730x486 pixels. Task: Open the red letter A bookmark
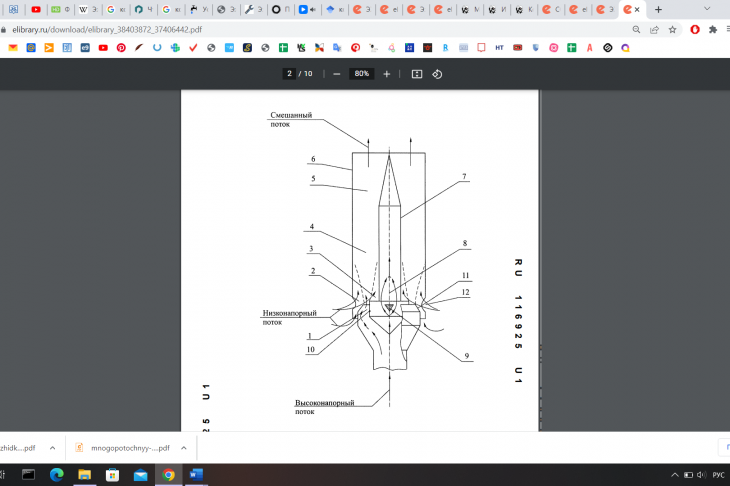589,47
